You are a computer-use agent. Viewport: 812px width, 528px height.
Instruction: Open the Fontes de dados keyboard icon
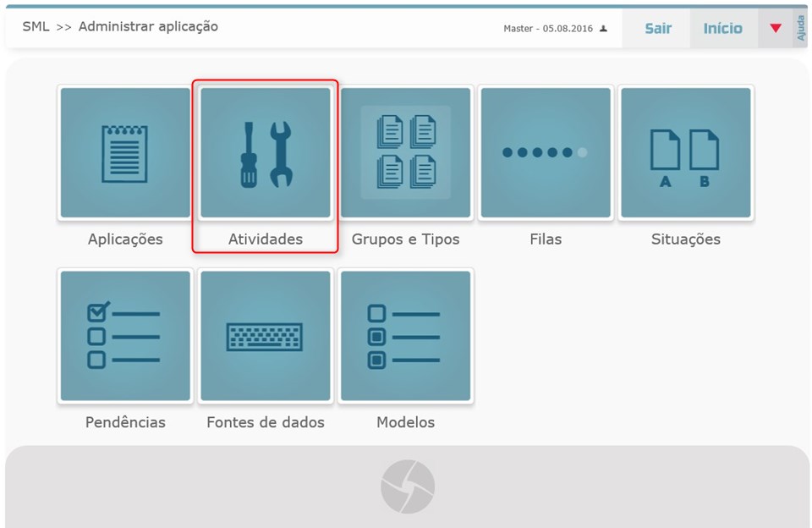(264, 335)
